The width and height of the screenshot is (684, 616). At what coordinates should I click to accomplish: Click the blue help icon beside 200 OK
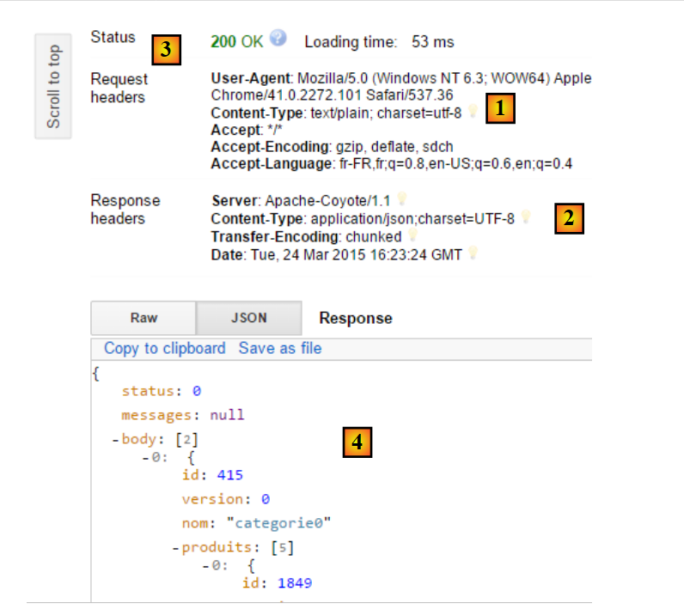278,39
